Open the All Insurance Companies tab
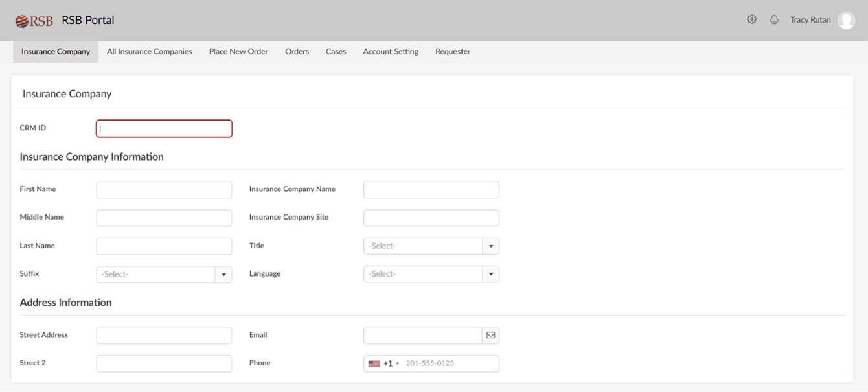Viewport: 868px width, 392px height. [150, 52]
